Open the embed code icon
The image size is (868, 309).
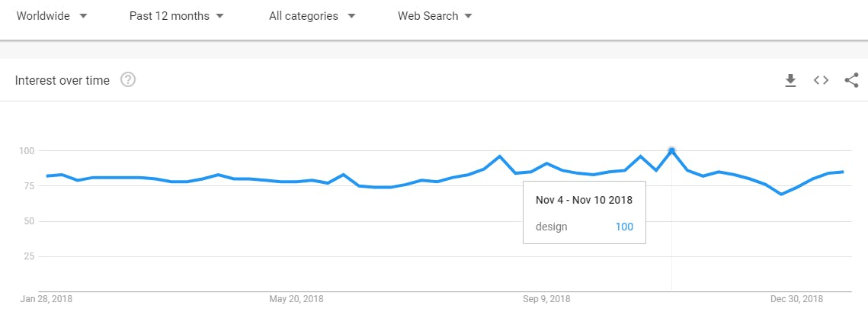click(x=821, y=80)
